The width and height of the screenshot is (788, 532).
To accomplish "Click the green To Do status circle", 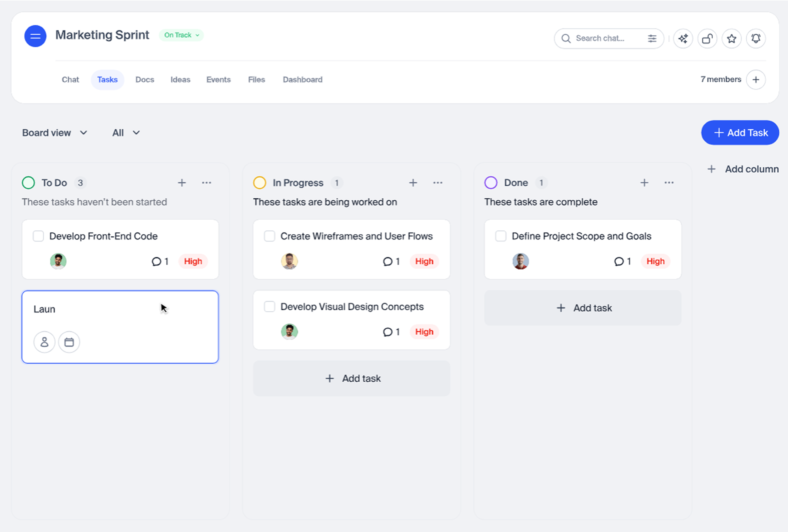I will [x=29, y=183].
